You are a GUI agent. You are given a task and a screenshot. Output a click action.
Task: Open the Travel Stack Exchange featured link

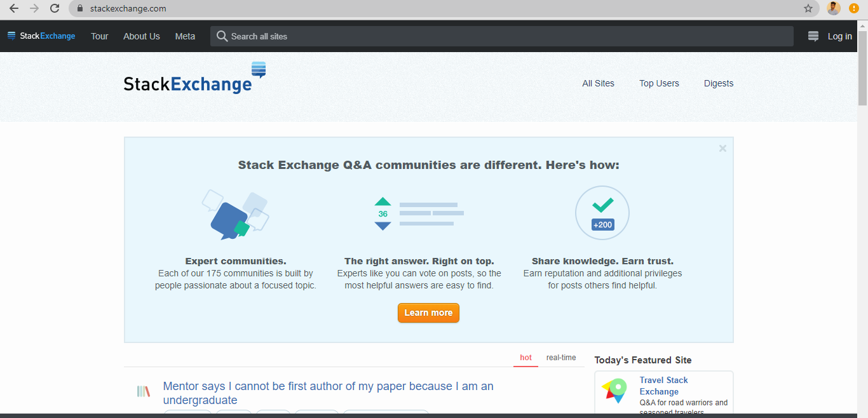point(663,386)
